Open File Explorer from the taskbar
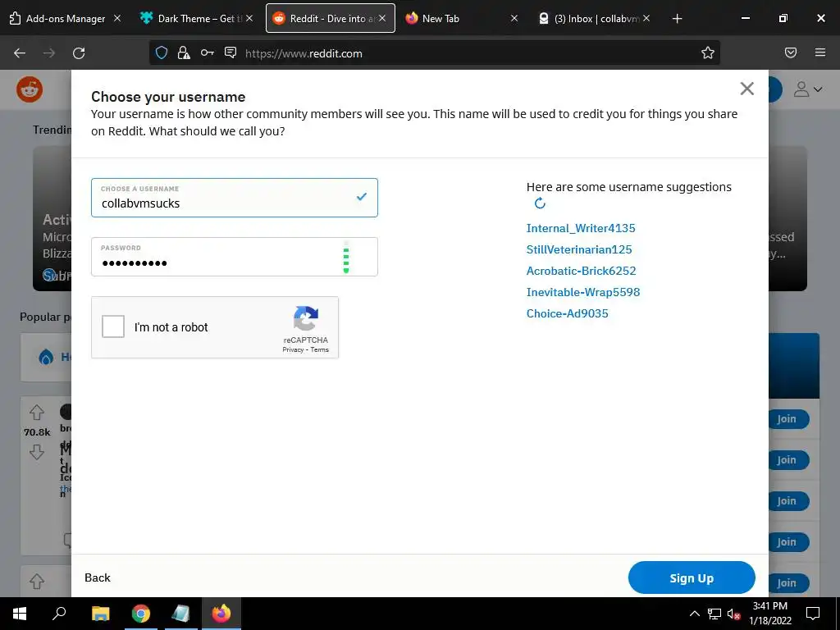 coord(100,614)
